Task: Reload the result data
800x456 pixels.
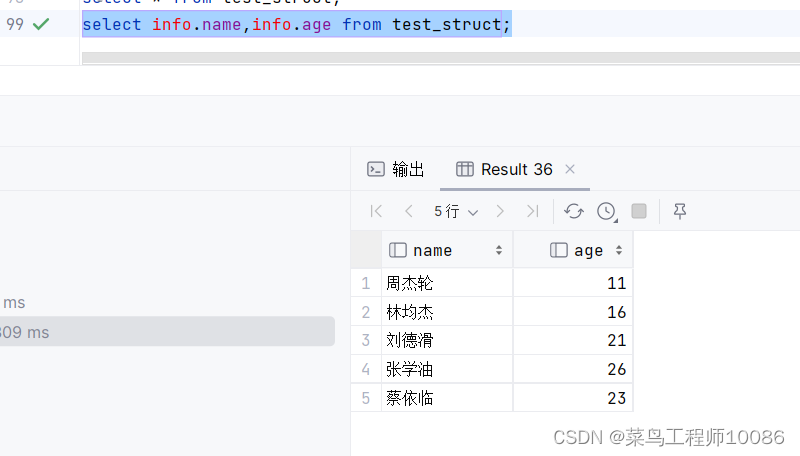Action: click(x=573, y=211)
